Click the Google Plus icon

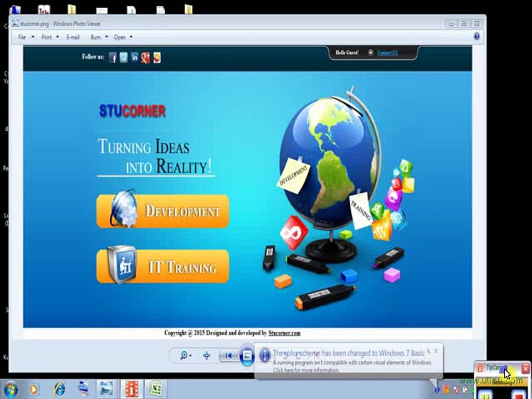tap(146, 58)
